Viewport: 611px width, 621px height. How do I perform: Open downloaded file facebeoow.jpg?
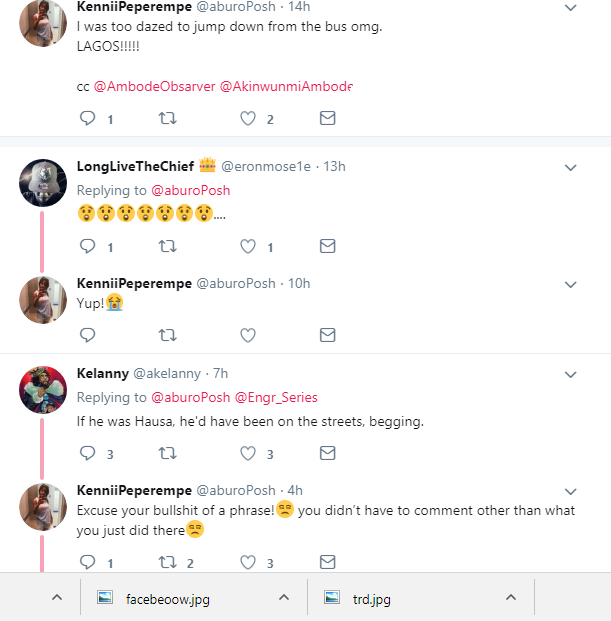coord(166,599)
